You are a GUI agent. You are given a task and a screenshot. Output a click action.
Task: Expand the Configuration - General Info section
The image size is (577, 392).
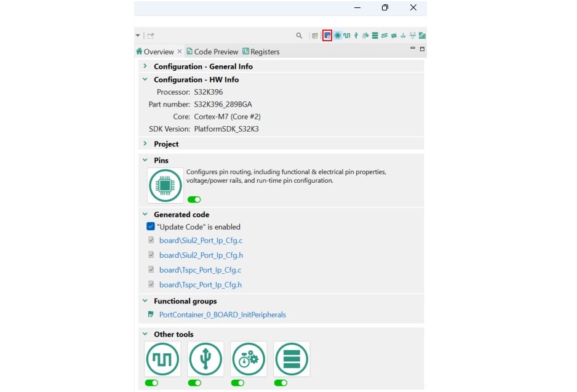click(145, 66)
